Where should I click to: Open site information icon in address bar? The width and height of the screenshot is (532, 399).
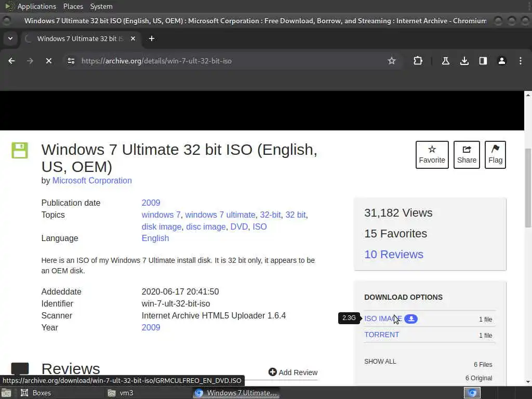(71, 61)
